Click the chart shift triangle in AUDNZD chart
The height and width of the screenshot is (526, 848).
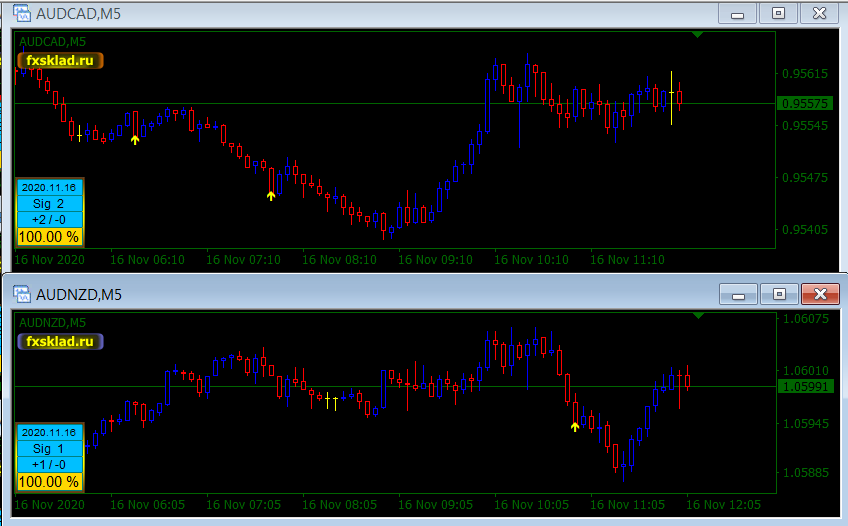(x=698, y=315)
